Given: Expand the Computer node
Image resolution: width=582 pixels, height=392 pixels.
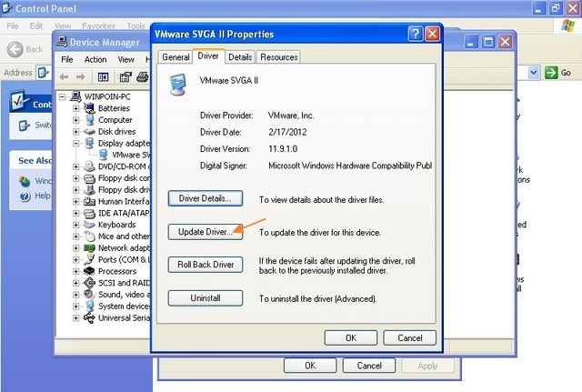Looking at the screenshot, I should coord(76,120).
